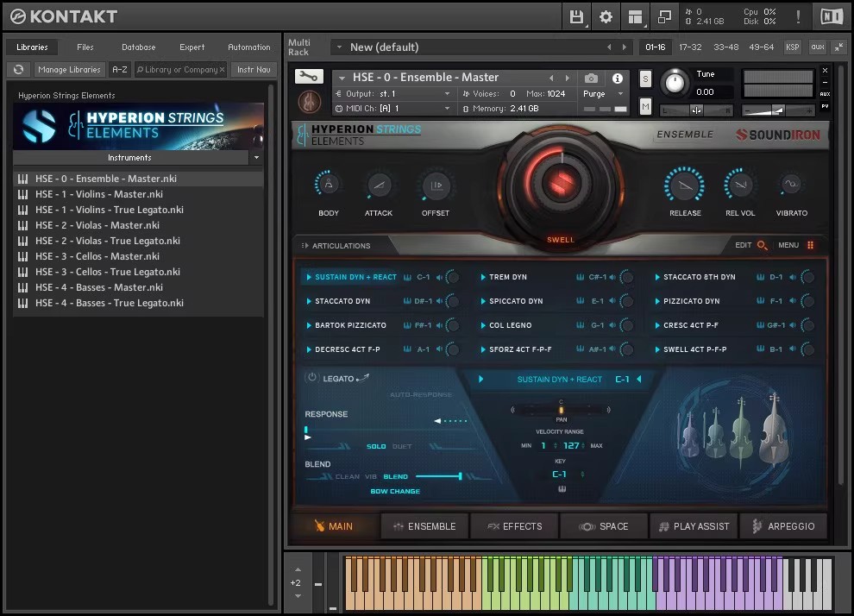The image size is (854, 616).
Task: Open Kontakt settings gear icon
Action: pyautogui.click(x=606, y=16)
